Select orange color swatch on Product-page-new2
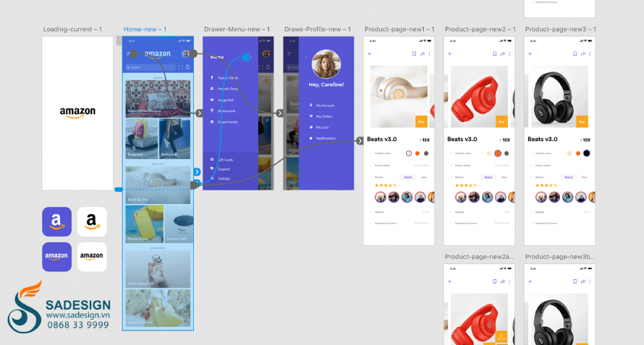The image size is (644, 345). click(498, 153)
